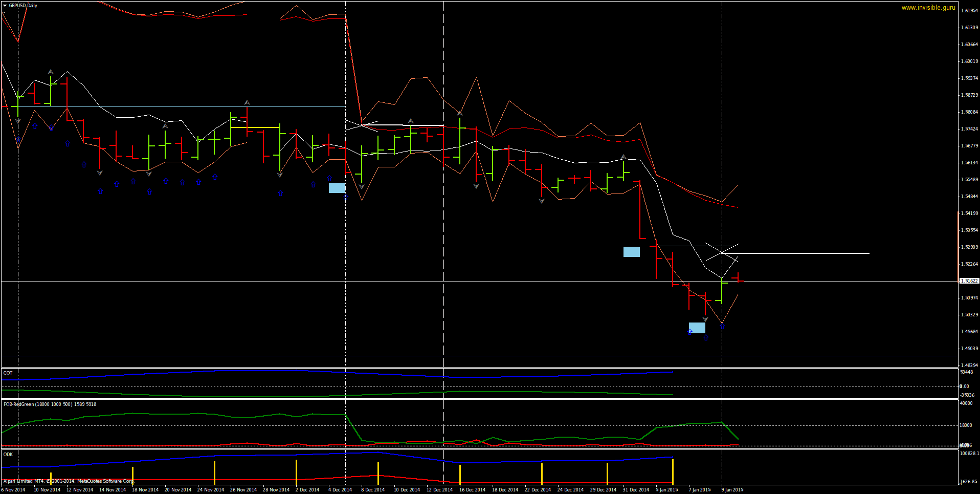Click the 18 Dec 2014 date label
The image size is (980, 494).
coord(505,490)
